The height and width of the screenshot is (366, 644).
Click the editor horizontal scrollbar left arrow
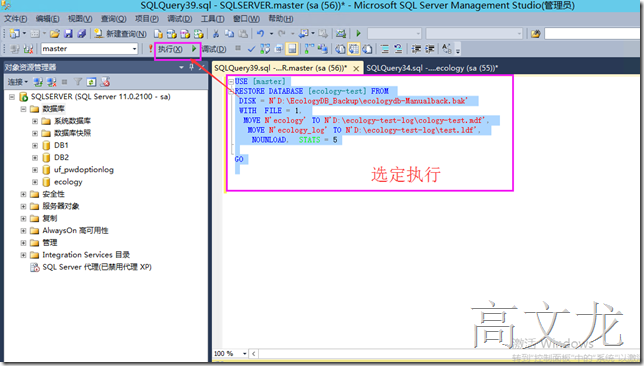[x=253, y=354]
